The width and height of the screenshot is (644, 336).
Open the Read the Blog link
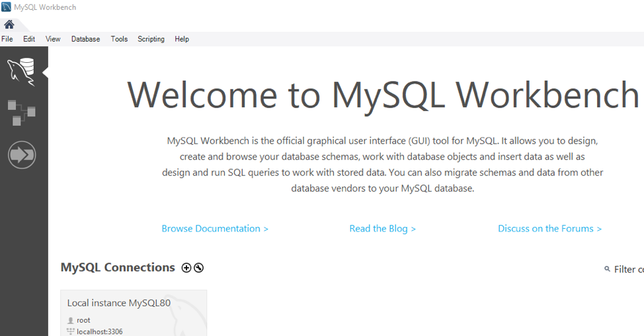click(x=382, y=229)
